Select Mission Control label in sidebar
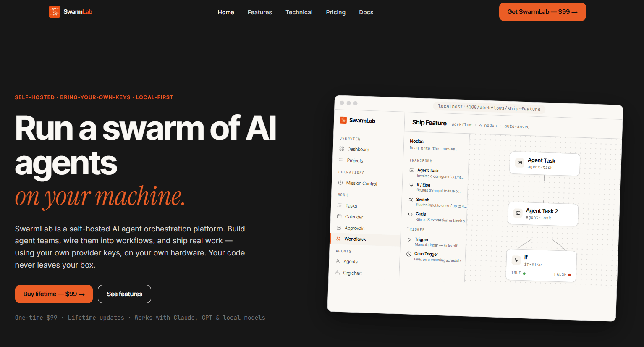Image resolution: width=644 pixels, height=347 pixels. pyautogui.click(x=361, y=183)
